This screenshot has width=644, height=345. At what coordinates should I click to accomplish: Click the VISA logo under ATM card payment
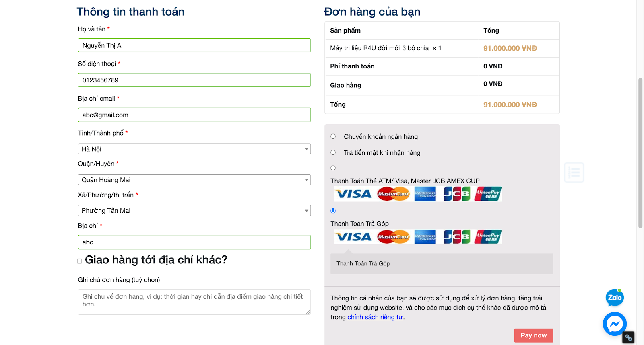point(354,194)
